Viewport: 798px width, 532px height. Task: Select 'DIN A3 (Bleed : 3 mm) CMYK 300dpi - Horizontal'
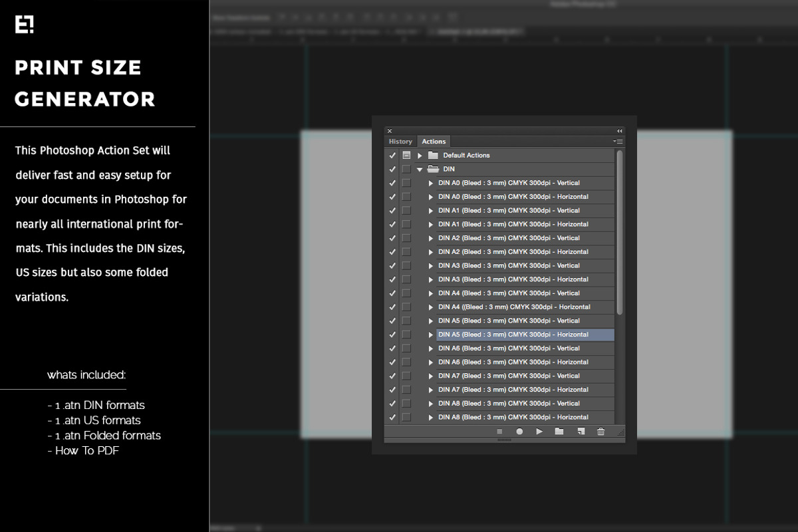pyautogui.click(x=513, y=279)
